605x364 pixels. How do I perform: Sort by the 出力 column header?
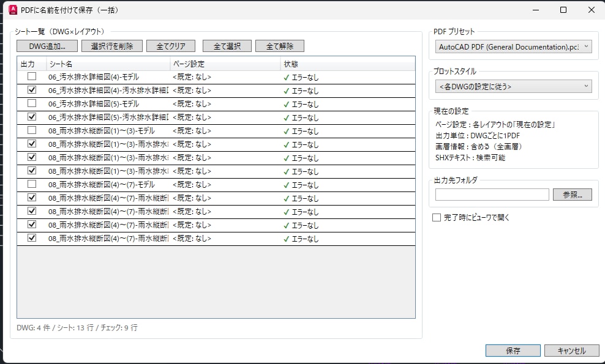tap(32, 64)
